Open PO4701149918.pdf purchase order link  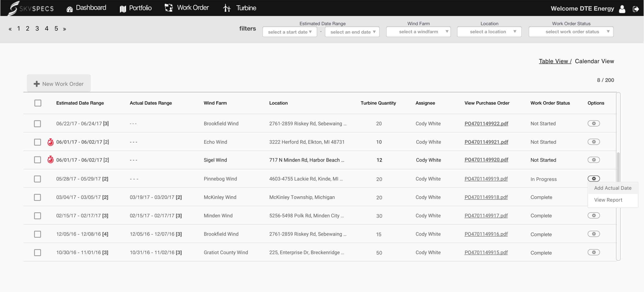coord(486,197)
